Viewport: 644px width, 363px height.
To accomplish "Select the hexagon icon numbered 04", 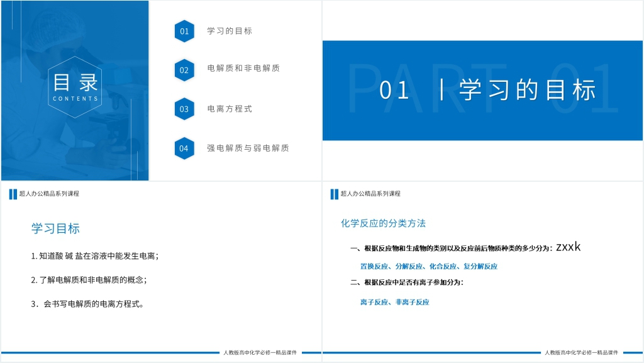I will click(x=184, y=148).
